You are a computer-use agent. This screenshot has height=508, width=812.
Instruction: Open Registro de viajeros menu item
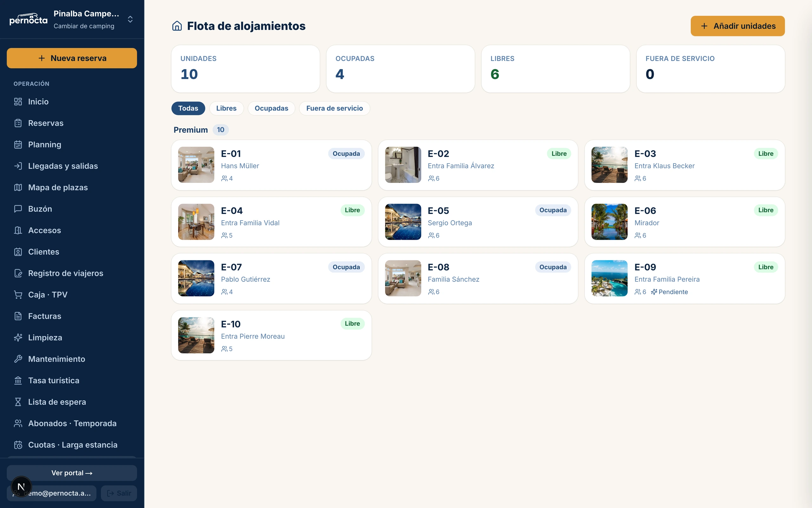(x=72, y=273)
